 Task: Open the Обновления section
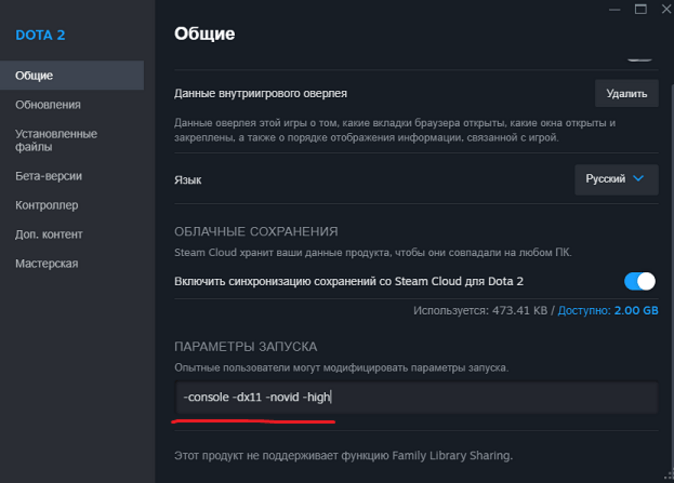(48, 105)
